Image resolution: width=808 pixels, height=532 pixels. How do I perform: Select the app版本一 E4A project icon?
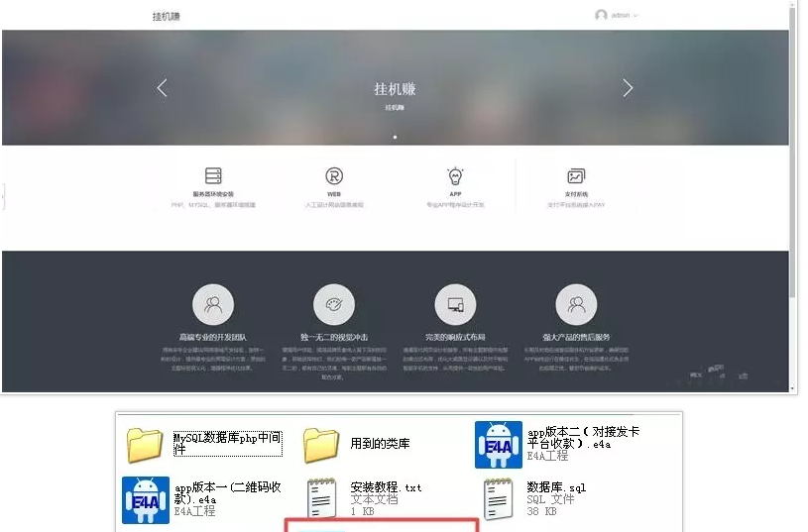click(146, 500)
